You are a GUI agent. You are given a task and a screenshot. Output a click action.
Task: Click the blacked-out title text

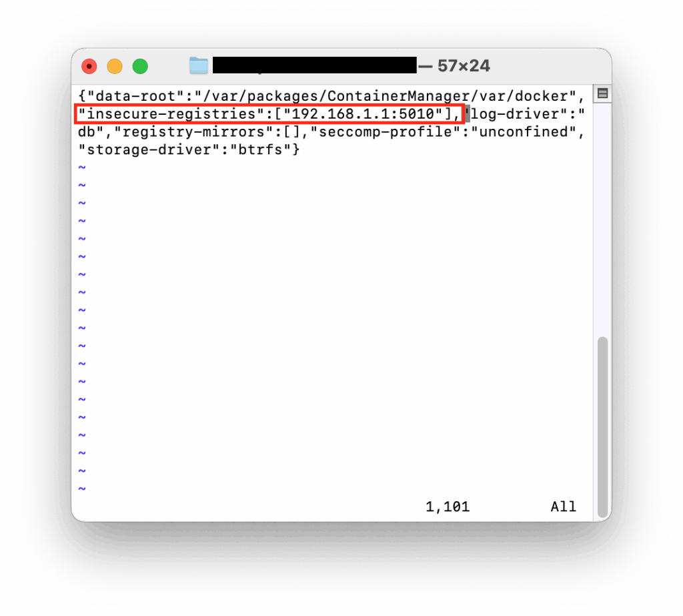315,65
